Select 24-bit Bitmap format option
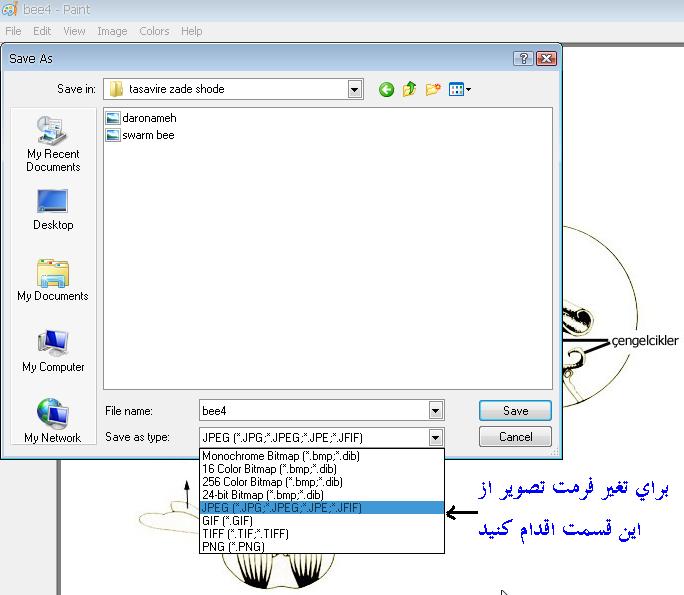The image size is (684, 595). point(262,494)
